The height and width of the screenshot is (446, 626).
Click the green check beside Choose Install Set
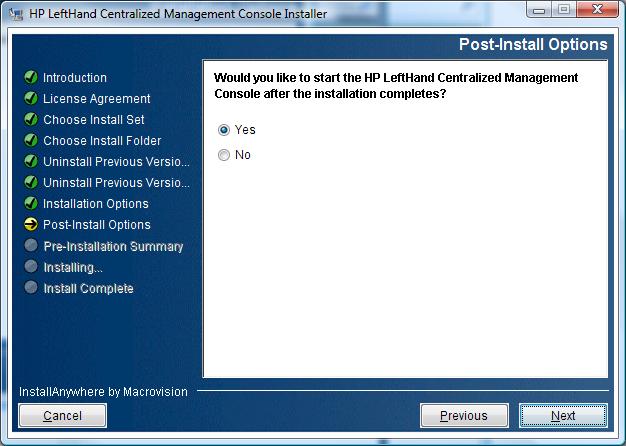coord(31,119)
